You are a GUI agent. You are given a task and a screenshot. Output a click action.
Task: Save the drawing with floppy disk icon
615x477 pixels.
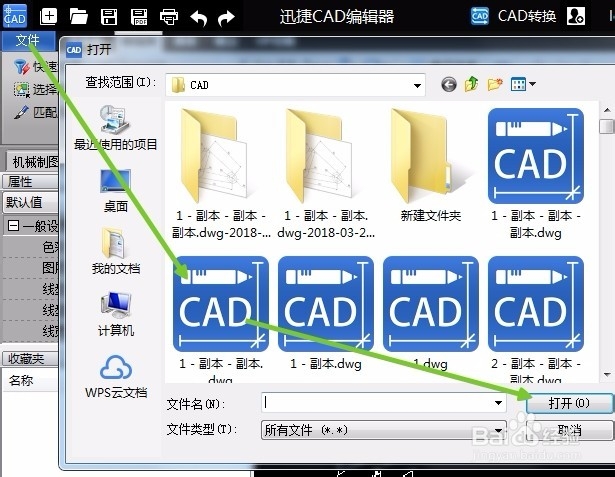109,17
